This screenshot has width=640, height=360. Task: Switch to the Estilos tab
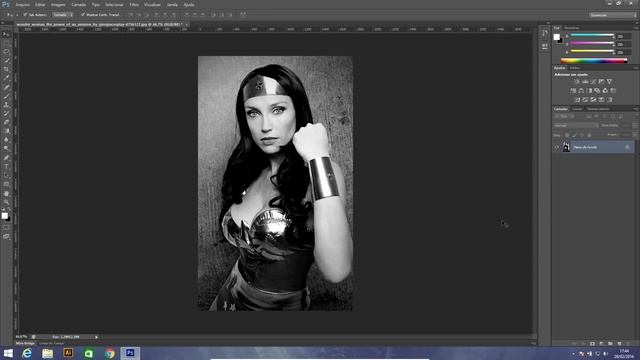tap(575, 68)
